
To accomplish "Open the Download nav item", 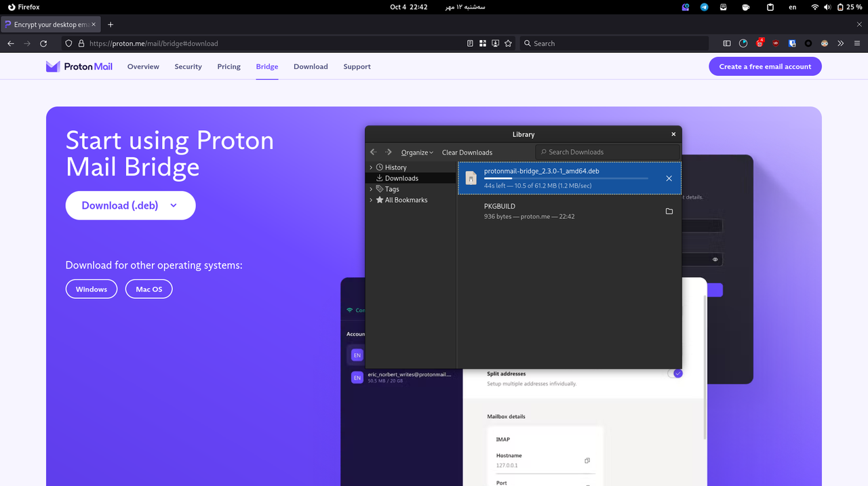I will point(311,66).
